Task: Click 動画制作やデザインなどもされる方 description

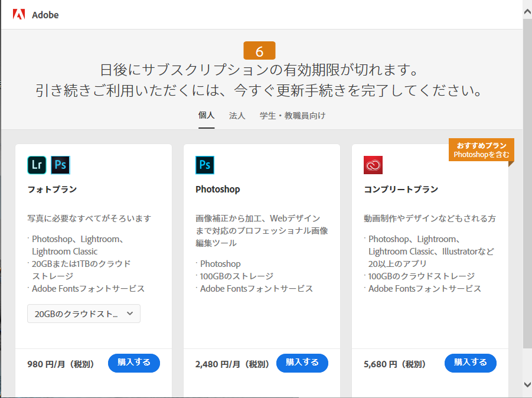Action: pos(430,218)
